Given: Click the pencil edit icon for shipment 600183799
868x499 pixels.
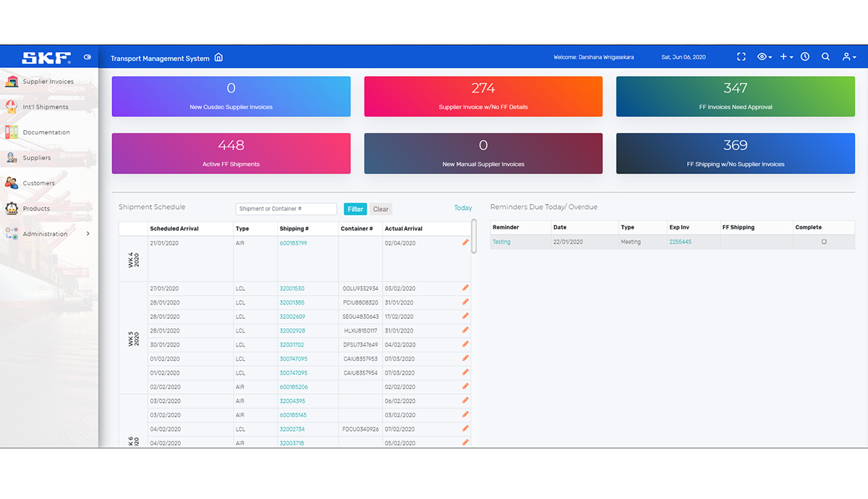Looking at the screenshot, I should point(466,243).
